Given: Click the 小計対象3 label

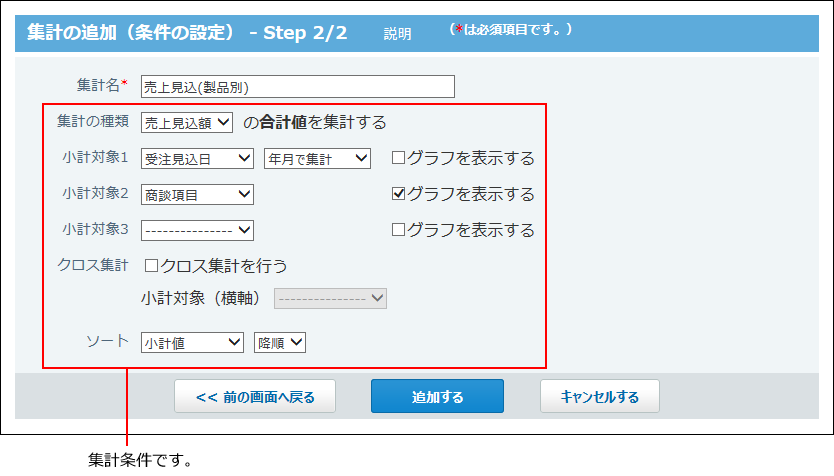Looking at the screenshot, I should click(x=95, y=229).
